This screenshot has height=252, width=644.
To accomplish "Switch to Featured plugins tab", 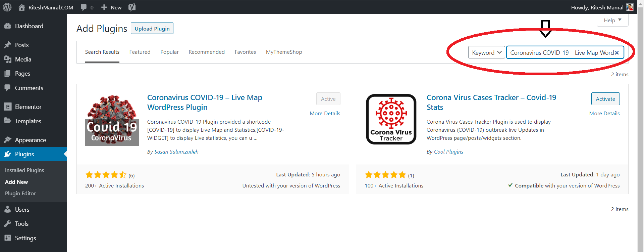I will [140, 52].
